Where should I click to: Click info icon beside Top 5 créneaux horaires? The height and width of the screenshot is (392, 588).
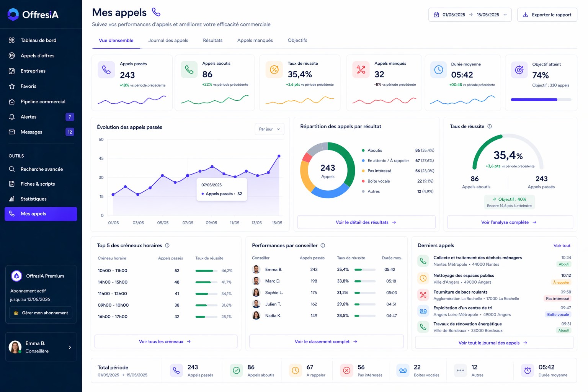[167, 245]
